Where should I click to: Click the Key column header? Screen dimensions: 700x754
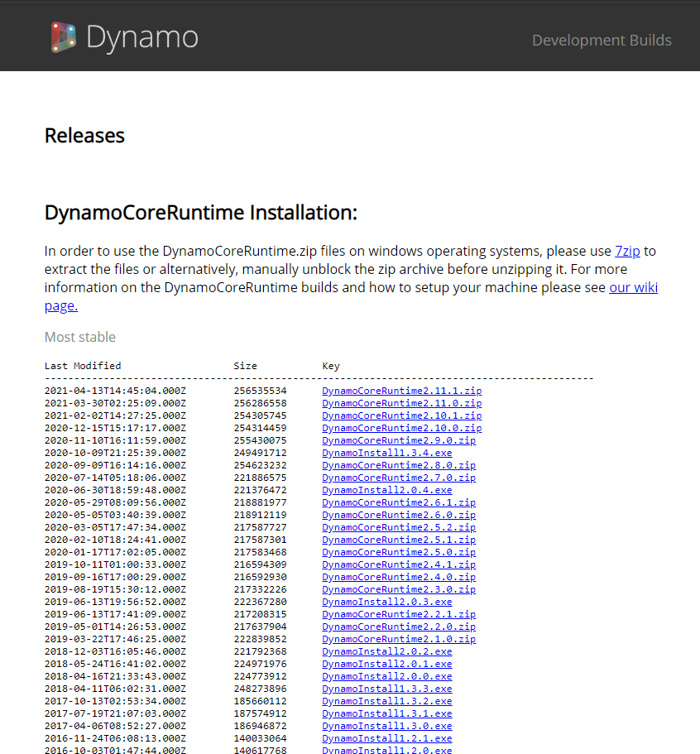coord(331,366)
